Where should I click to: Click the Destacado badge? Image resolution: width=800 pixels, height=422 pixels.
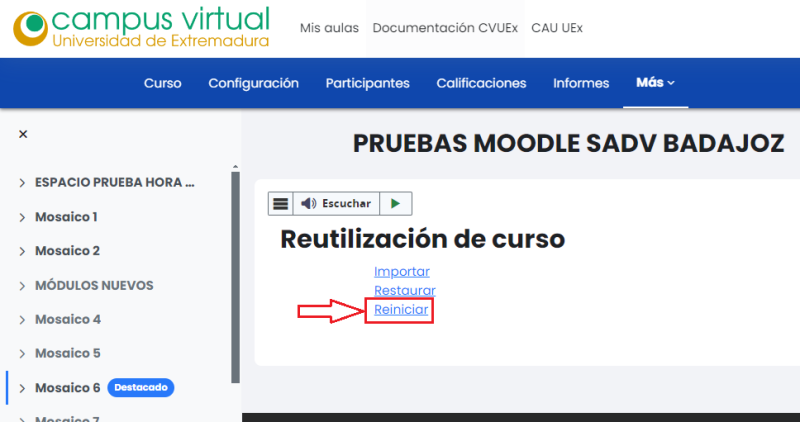[x=141, y=388]
